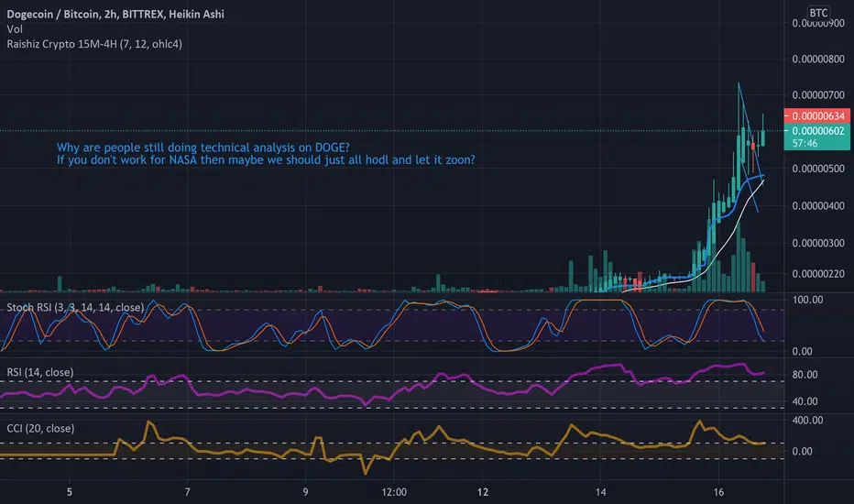The height and width of the screenshot is (504, 854).
Task: Select the RSI (14, close) indicator label
Action: [x=39, y=372]
